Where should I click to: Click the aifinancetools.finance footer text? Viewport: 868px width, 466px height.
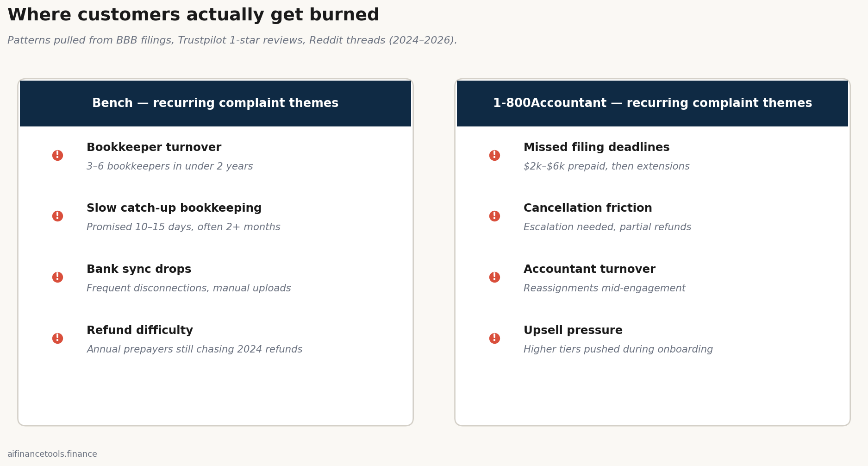52,454
